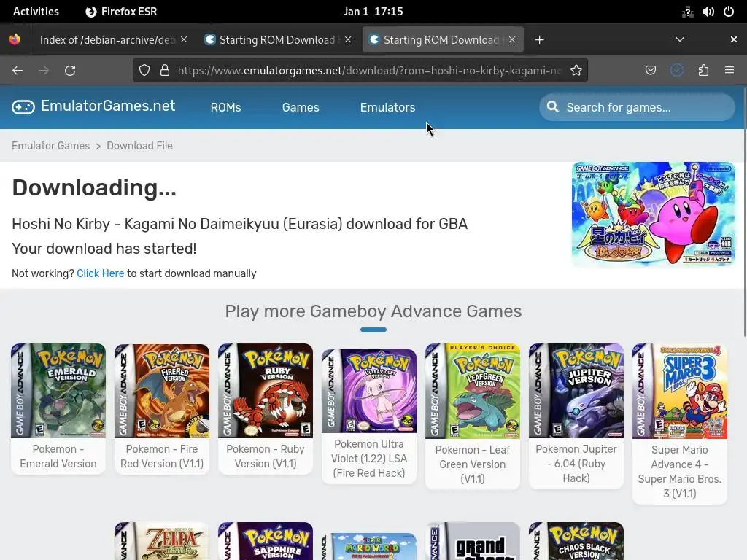Open a new tab with the plus icon
The width and height of the screenshot is (747, 560).
coord(539,40)
